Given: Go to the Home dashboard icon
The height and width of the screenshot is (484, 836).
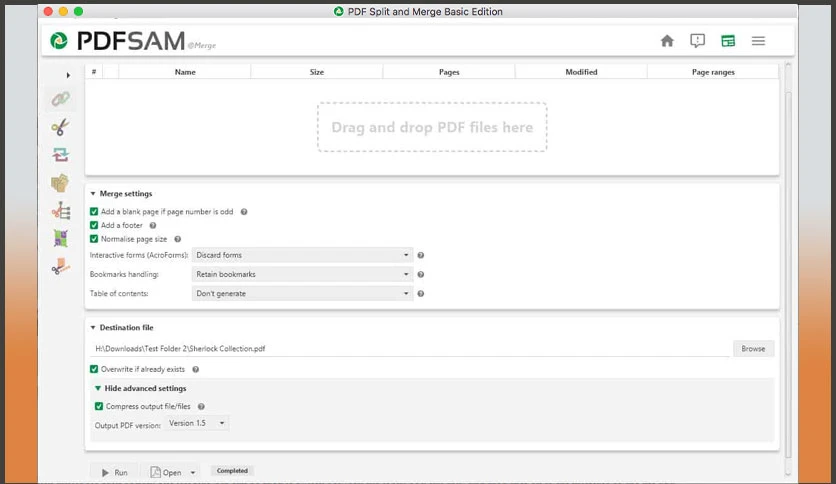Looking at the screenshot, I should [667, 41].
